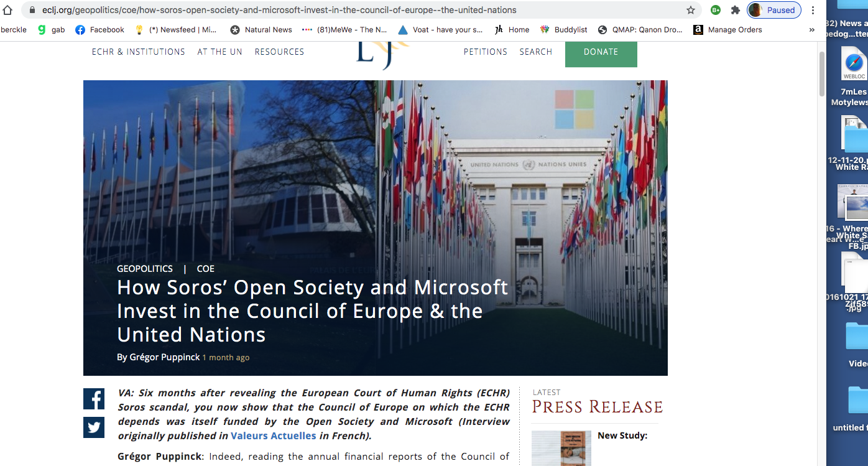This screenshot has height=466, width=868.
Task: Click author name Grégor Puppinck
Action: tap(165, 357)
